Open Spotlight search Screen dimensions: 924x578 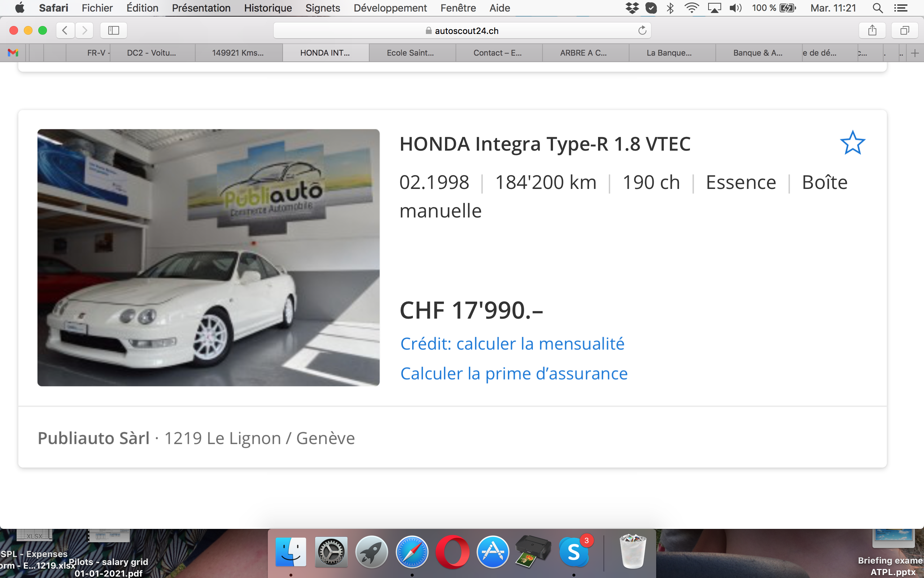click(877, 8)
